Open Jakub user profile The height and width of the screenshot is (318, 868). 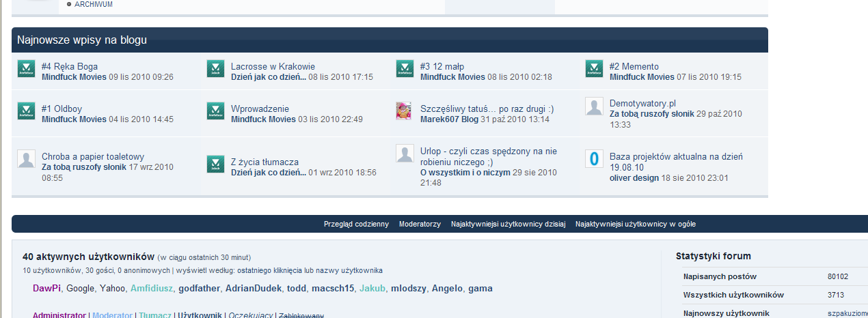[372, 289]
